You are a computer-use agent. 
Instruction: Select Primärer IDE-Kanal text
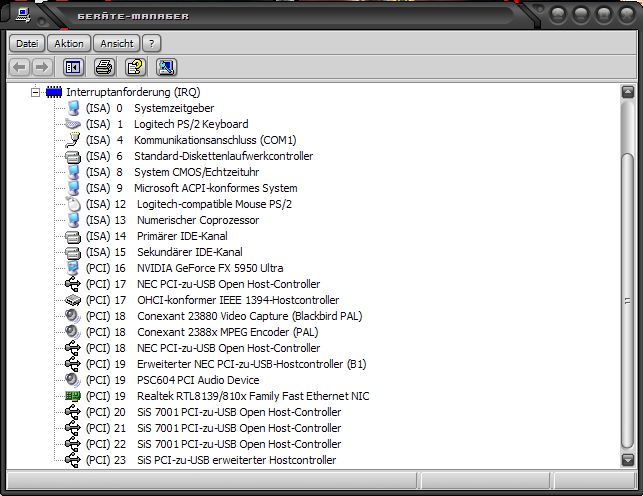pyautogui.click(x=182, y=236)
